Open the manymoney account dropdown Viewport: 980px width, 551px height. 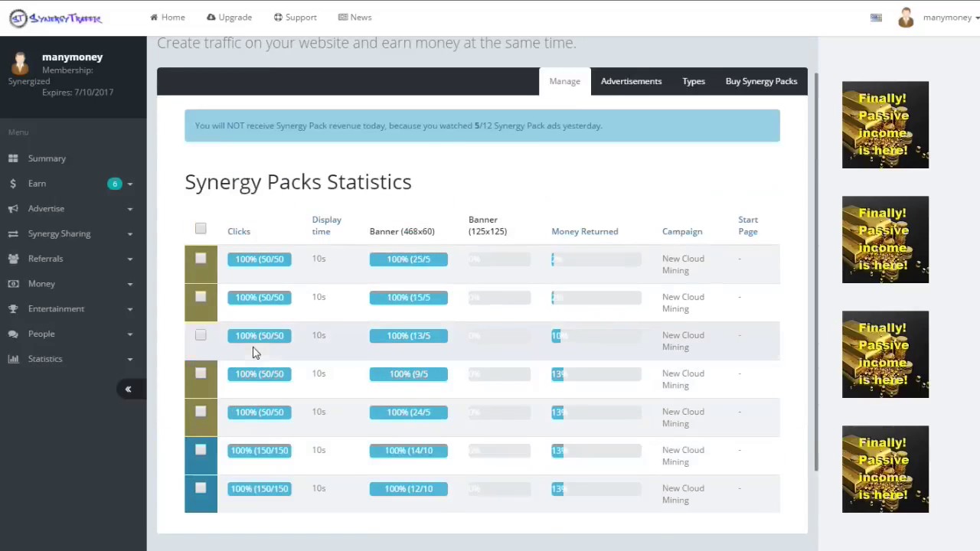[951, 18]
